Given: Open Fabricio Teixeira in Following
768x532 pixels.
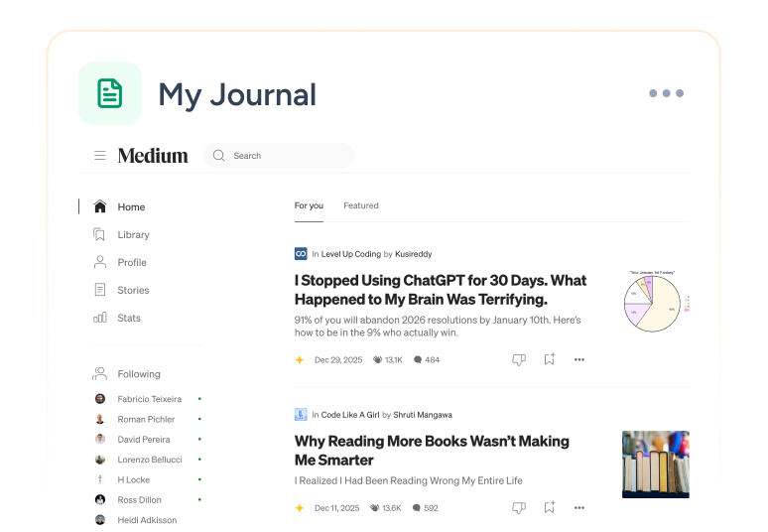Looking at the screenshot, I should click(150, 399).
